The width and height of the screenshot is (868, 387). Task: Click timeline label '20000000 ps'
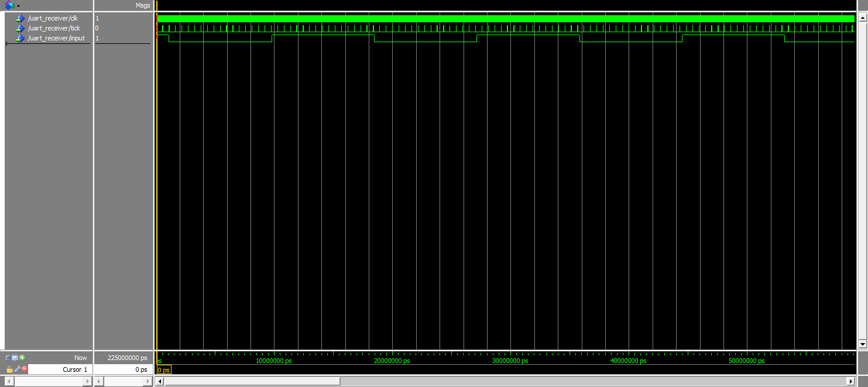[392, 361]
